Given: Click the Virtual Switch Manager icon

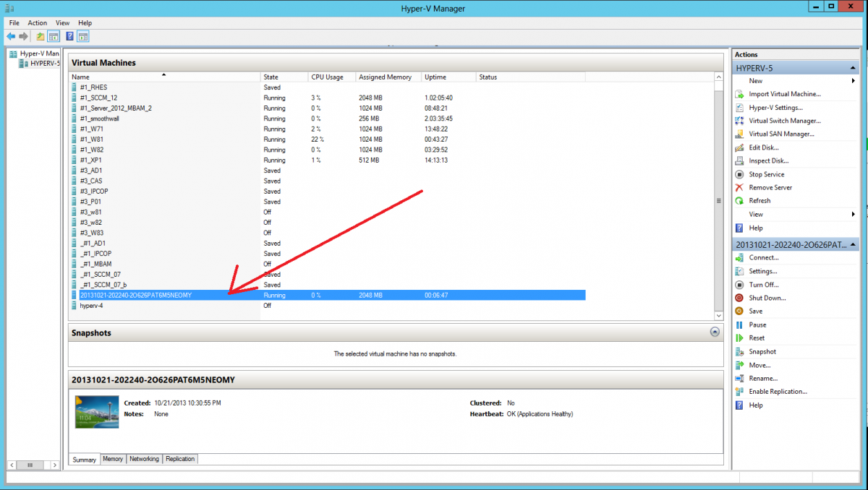Looking at the screenshot, I should [x=739, y=121].
